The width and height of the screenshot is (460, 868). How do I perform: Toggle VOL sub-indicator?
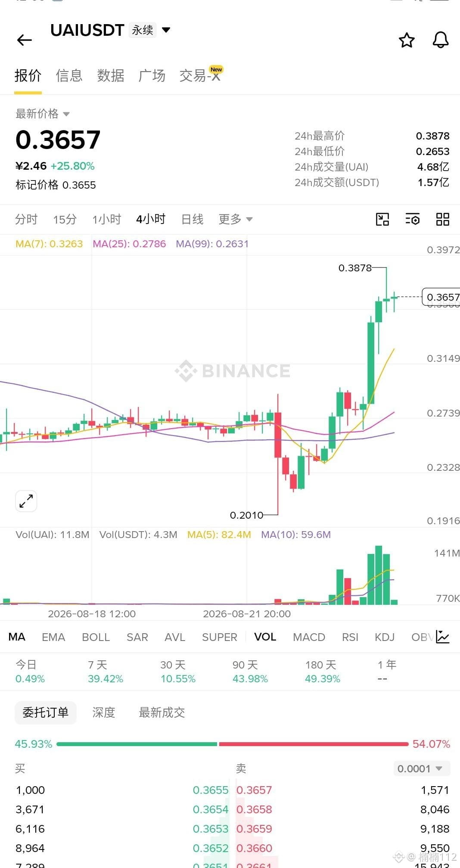(x=265, y=637)
